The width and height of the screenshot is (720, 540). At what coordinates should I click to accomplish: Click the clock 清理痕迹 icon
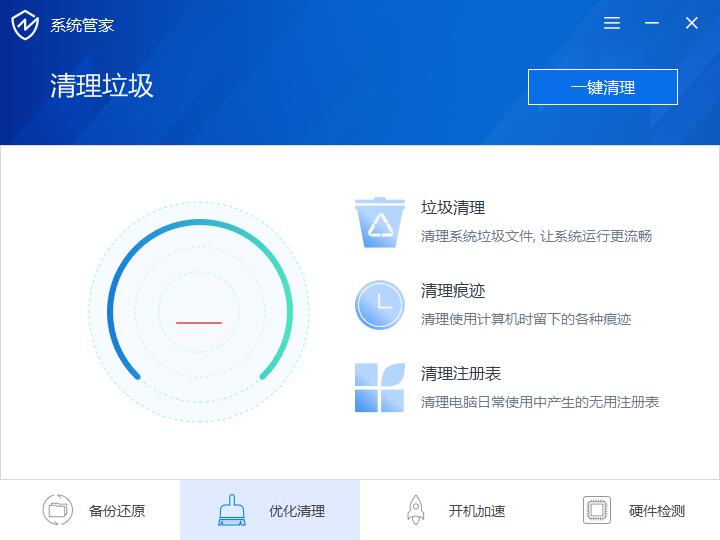(x=380, y=305)
